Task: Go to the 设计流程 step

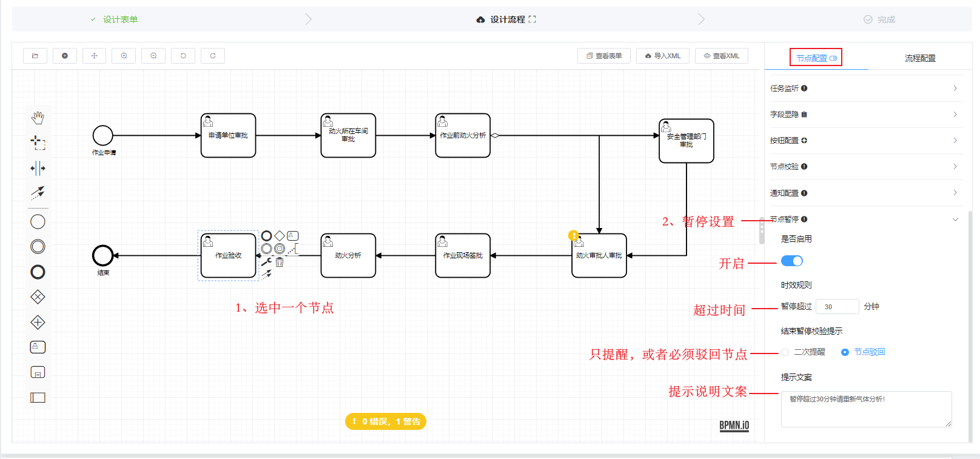Action: click(506, 19)
